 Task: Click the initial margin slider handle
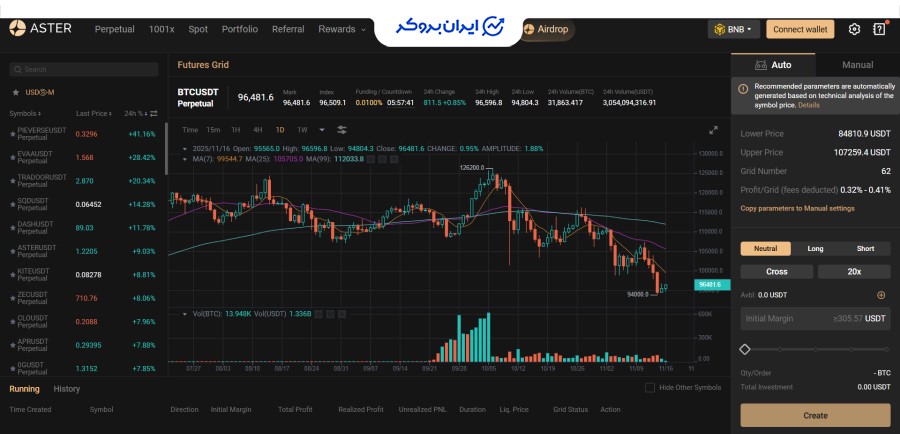pos(744,349)
